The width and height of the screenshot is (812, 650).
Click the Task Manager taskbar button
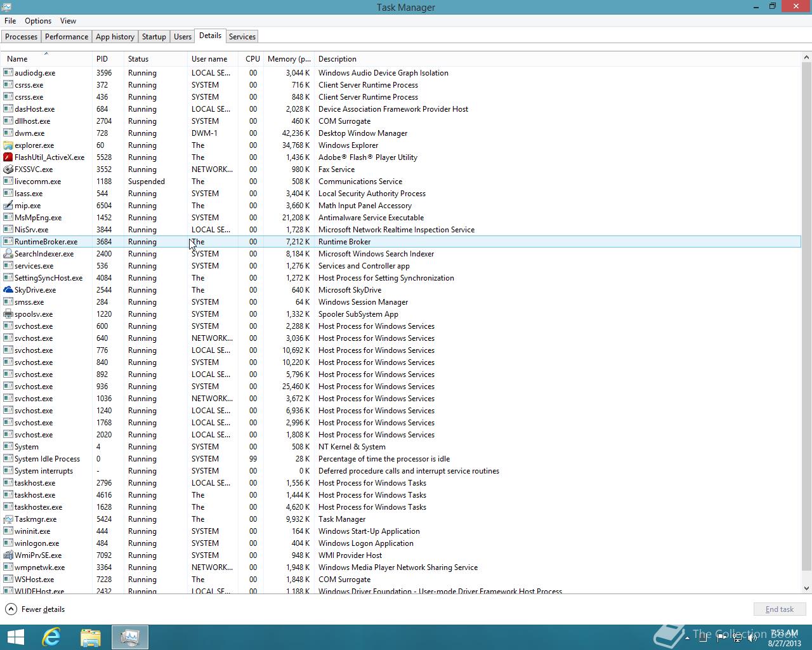(x=130, y=637)
